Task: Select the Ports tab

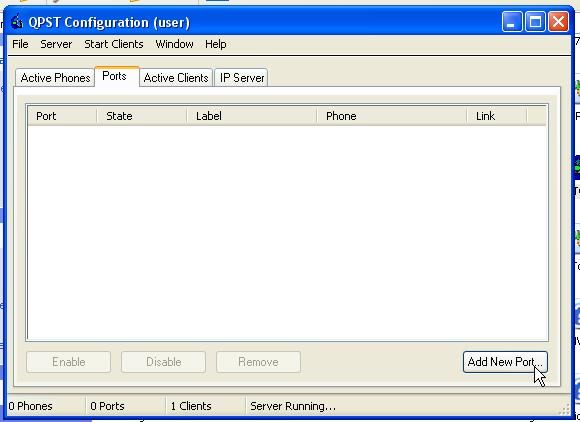Action: 117,76
